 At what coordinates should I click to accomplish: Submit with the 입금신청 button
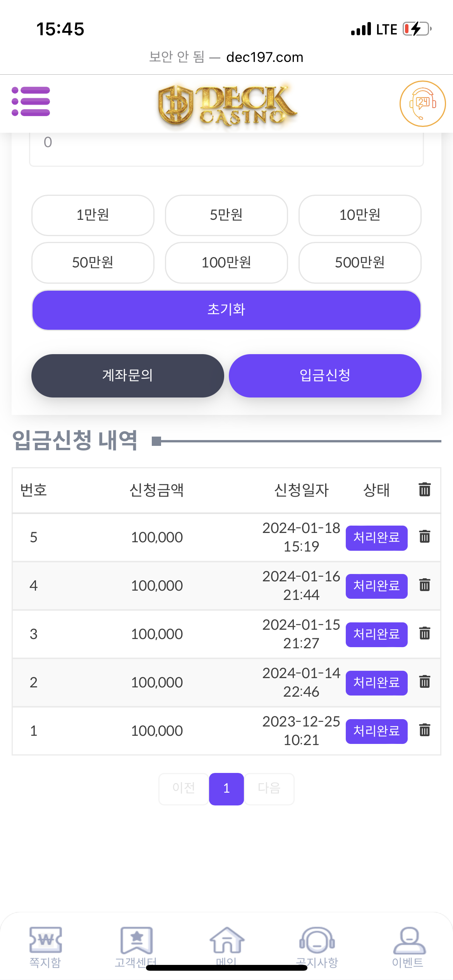[x=325, y=375]
